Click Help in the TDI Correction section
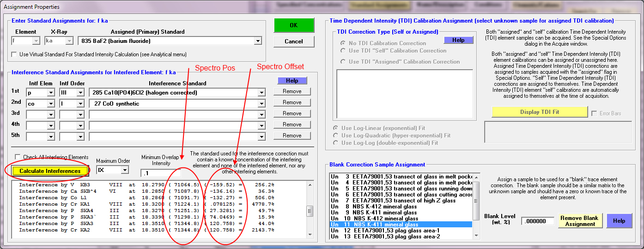This screenshot has height=249, width=644. tap(458, 40)
